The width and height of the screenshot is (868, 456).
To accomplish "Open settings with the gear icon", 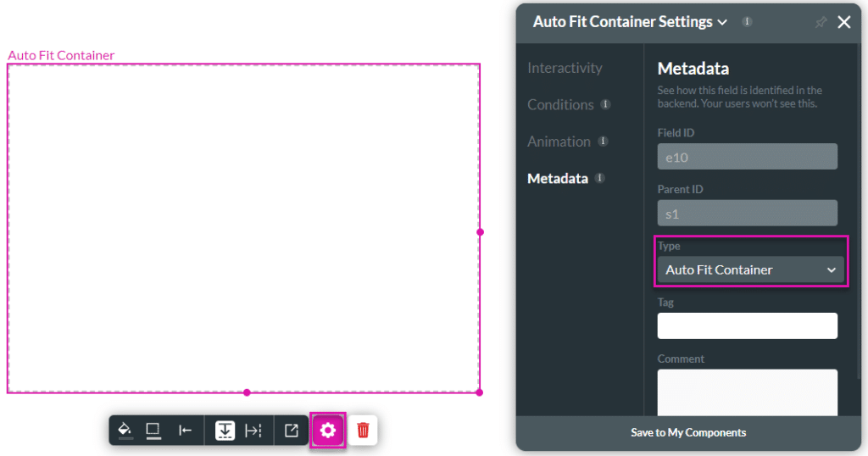I will point(328,431).
